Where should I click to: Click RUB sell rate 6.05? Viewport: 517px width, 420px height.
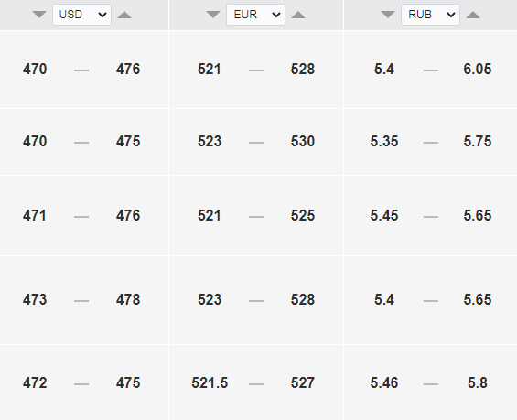478,70
